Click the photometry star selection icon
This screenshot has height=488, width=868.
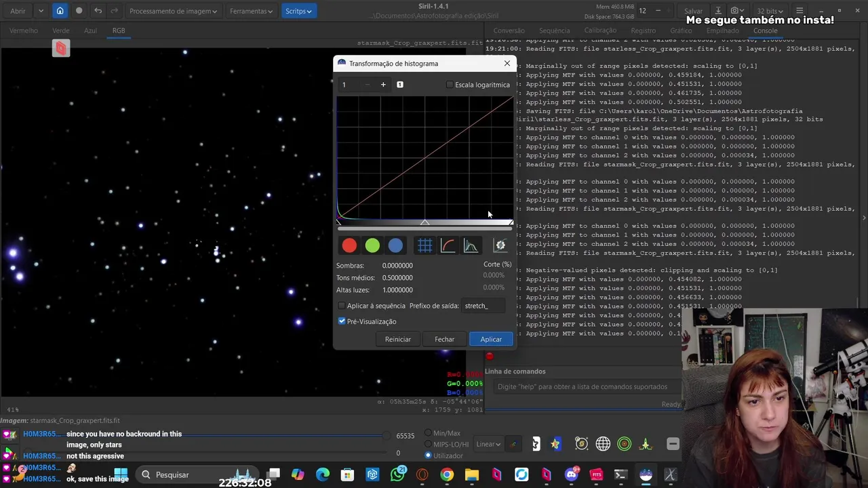581,444
